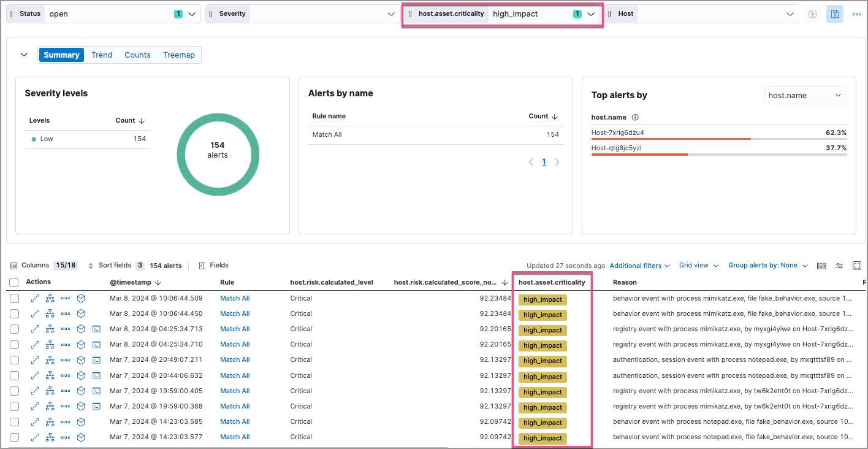Image resolution: width=868 pixels, height=449 pixels.
Task: Expand alert details with the diagonal arrow icon
Action: pos(34,298)
